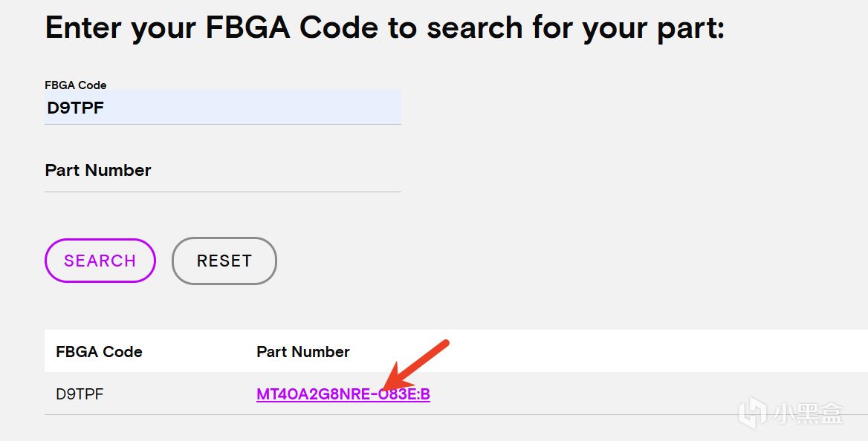Click empty space right of the RESET button
This screenshot has width=868, height=441.
pyautogui.click(x=446, y=261)
